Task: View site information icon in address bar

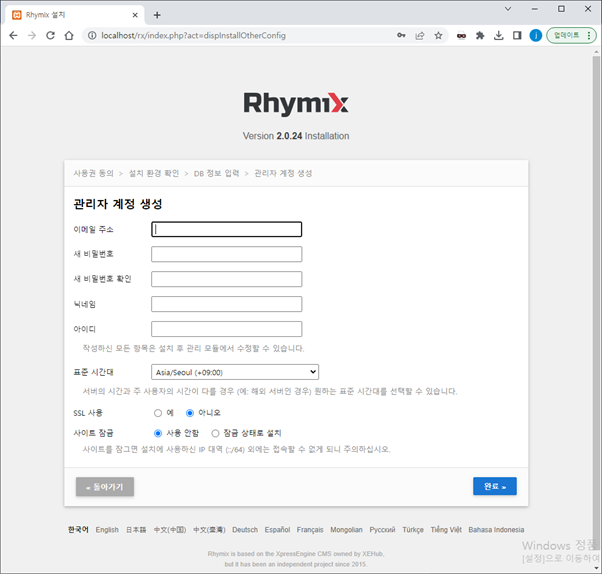Action: pos(92,36)
